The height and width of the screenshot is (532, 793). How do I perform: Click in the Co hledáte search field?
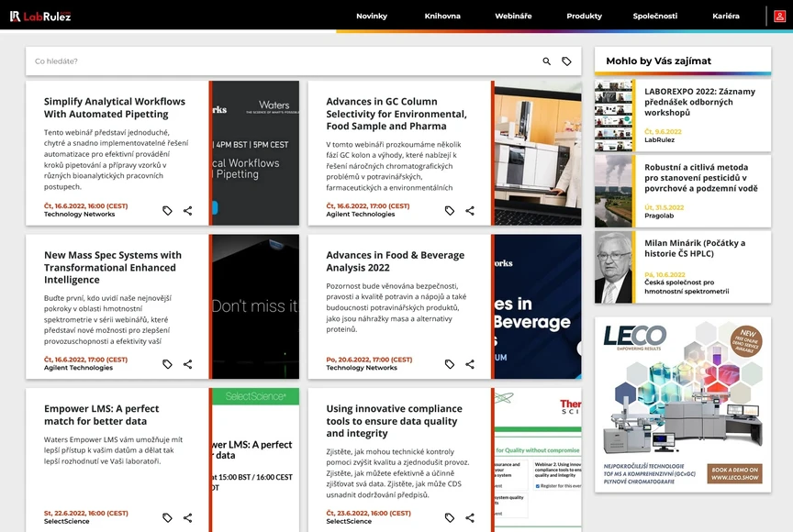click(x=184, y=61)
